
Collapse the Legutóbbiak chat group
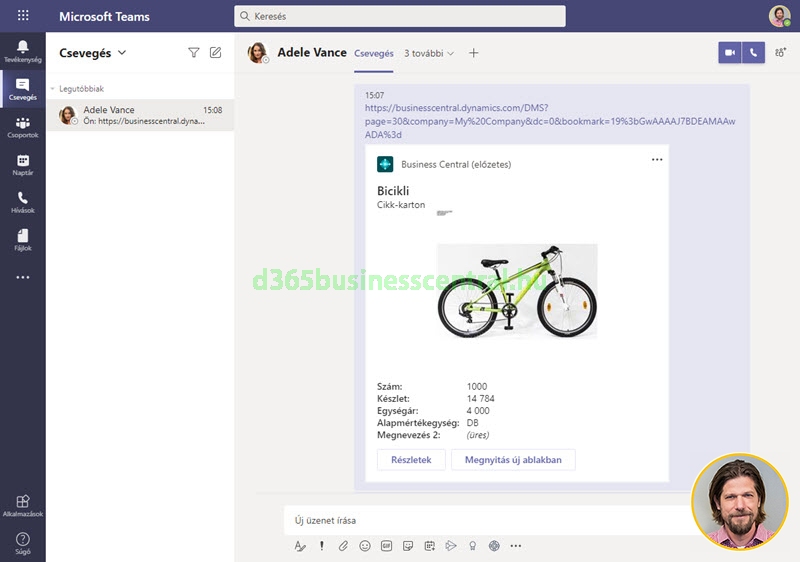pyautogui.click(x=52, y=89)
